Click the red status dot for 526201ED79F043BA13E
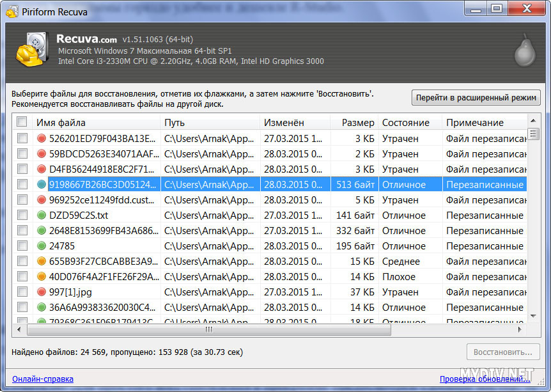The image size is (551, 392). click(x=42, y=138)
